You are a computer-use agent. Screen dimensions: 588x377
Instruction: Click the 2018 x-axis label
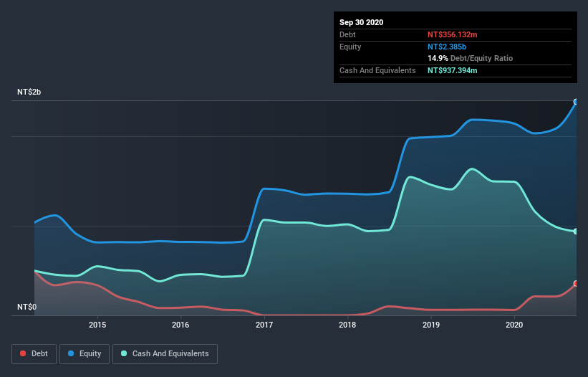coord(347,325)
